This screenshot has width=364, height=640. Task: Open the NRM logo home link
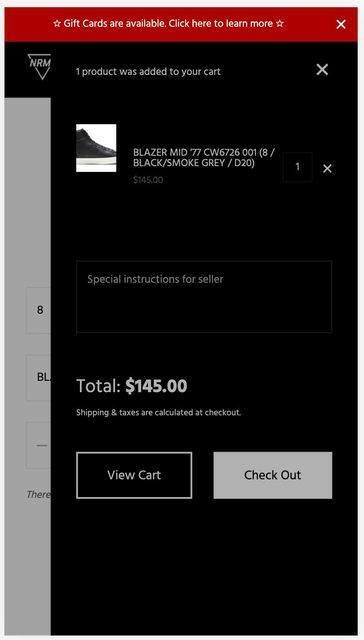[x=40, y=66]
